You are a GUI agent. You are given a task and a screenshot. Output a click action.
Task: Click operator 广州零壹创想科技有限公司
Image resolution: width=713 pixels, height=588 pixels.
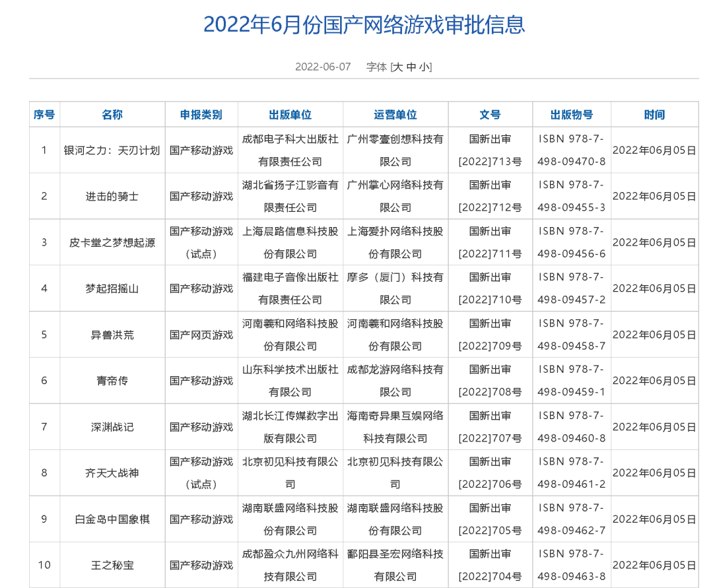(x=395, y=150)
